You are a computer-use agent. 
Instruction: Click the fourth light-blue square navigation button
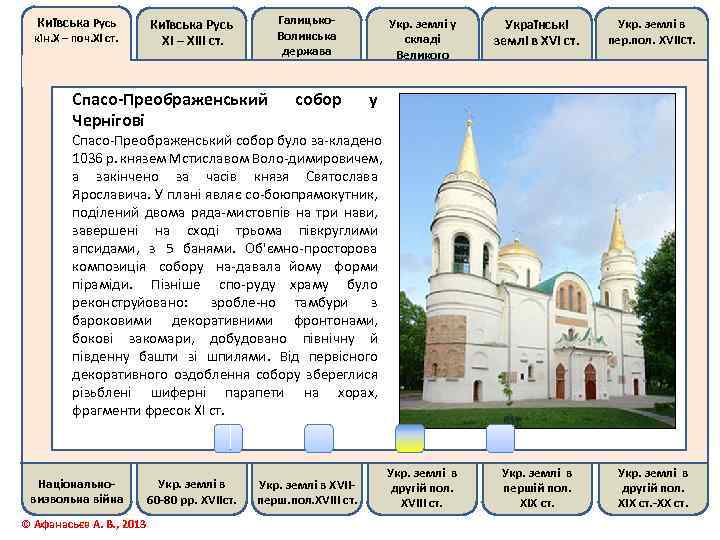coord(500,439)
